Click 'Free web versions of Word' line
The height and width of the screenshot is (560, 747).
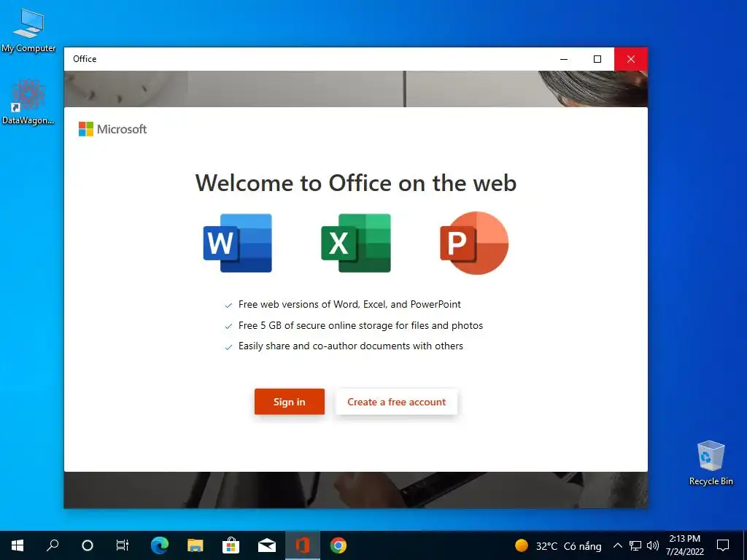(349, 304)
